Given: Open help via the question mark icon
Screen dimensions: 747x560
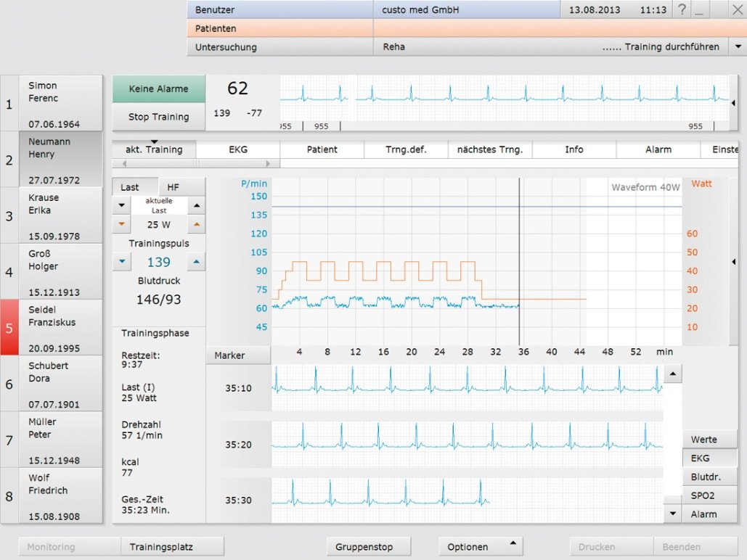Looking at the screenshot, I should 682,9.
